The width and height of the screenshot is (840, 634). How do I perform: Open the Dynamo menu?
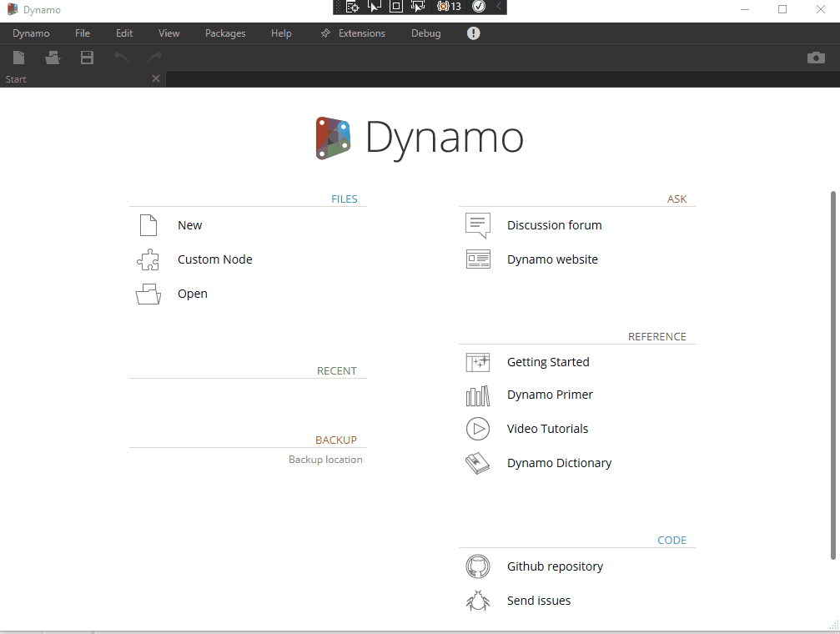coord(31,33)
